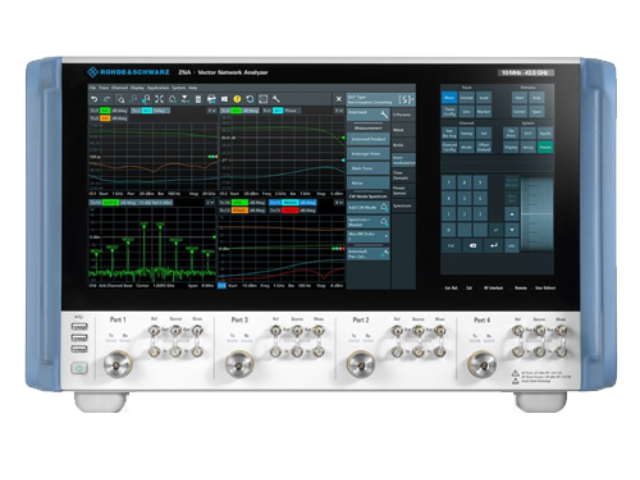Screen dimensions: 640x480
Task: Click the large Enter arrow key
Action: [493, 246]
